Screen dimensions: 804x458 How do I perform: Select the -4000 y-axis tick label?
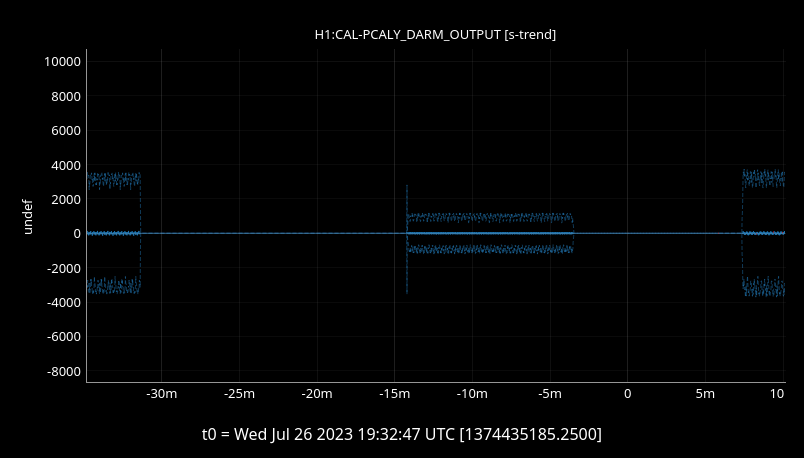[62, 303]
